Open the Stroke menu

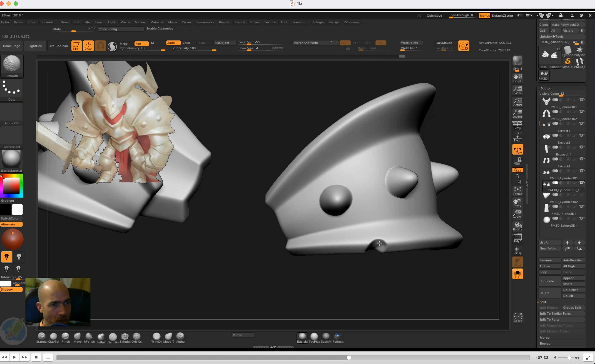click(x=254, y=22)
